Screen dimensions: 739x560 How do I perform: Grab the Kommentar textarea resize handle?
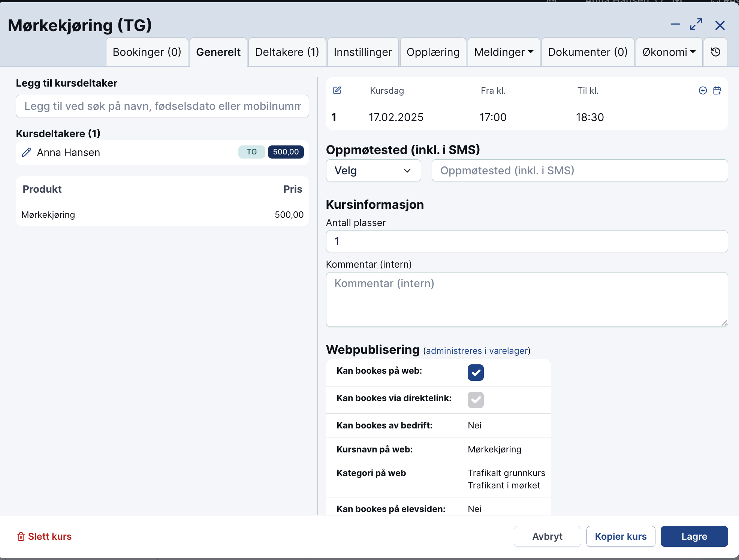(x=724, y=323)
